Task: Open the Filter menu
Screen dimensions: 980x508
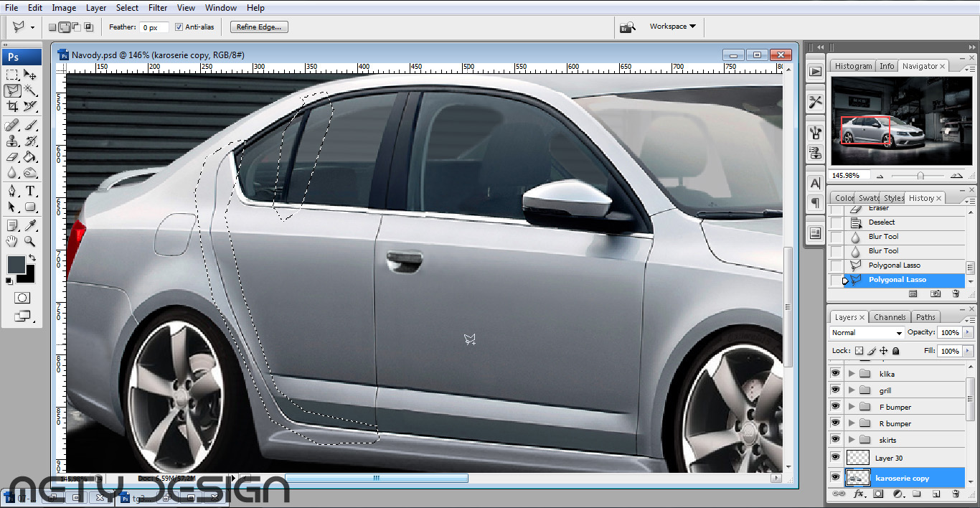Action: (x=158, y=8)
